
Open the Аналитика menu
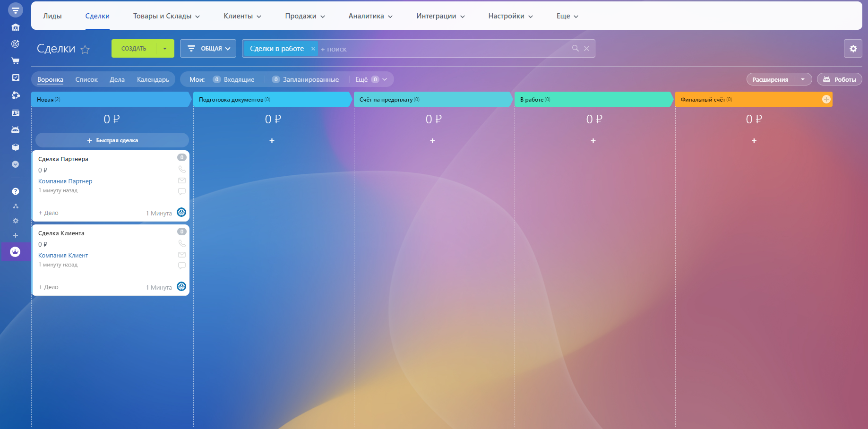click(370, 16)
